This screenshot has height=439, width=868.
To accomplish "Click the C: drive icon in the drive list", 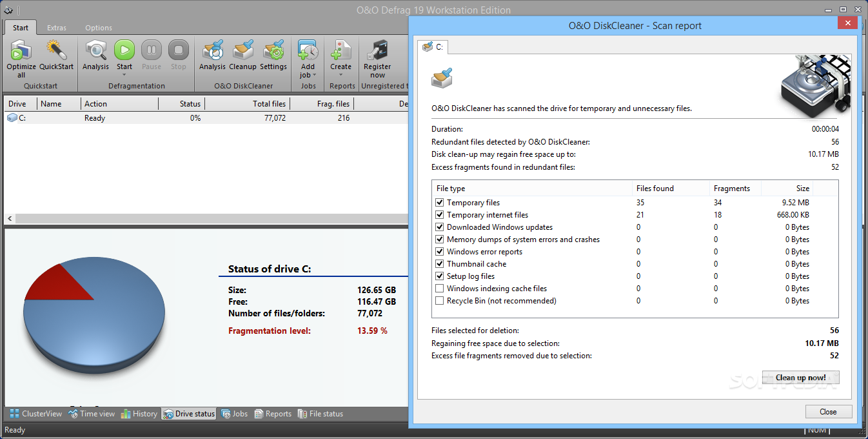I will point(12,118).
